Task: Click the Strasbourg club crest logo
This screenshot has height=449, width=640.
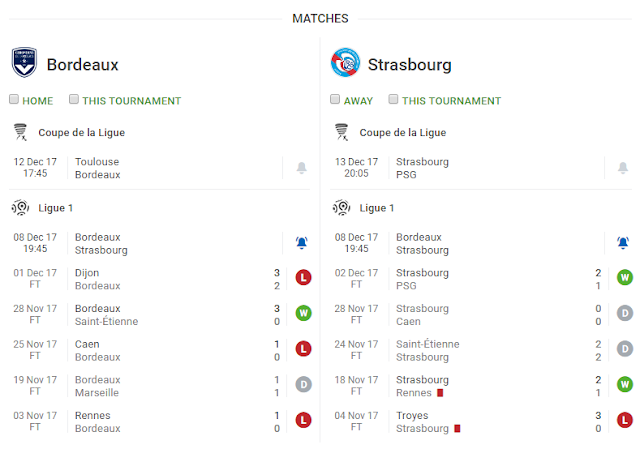Action: 345,63
